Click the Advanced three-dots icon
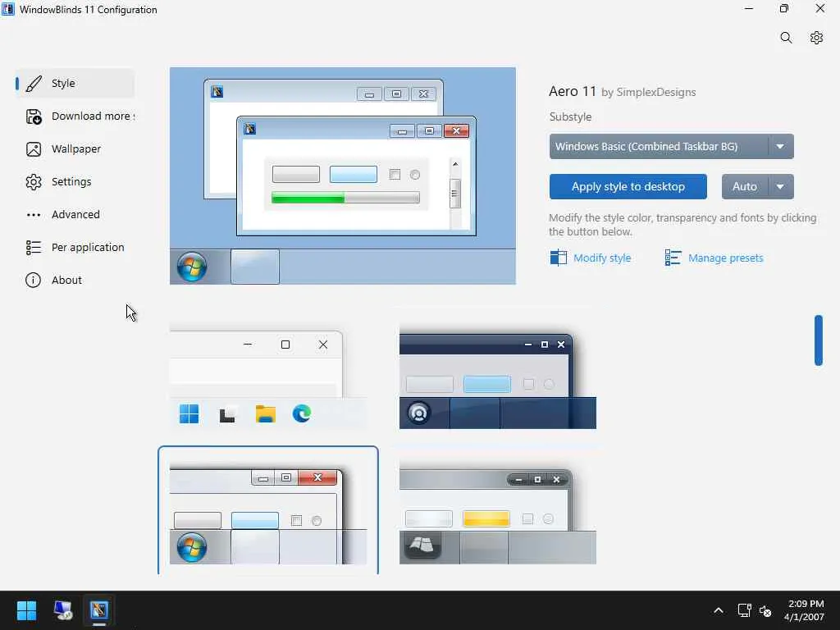 point(34,215)
